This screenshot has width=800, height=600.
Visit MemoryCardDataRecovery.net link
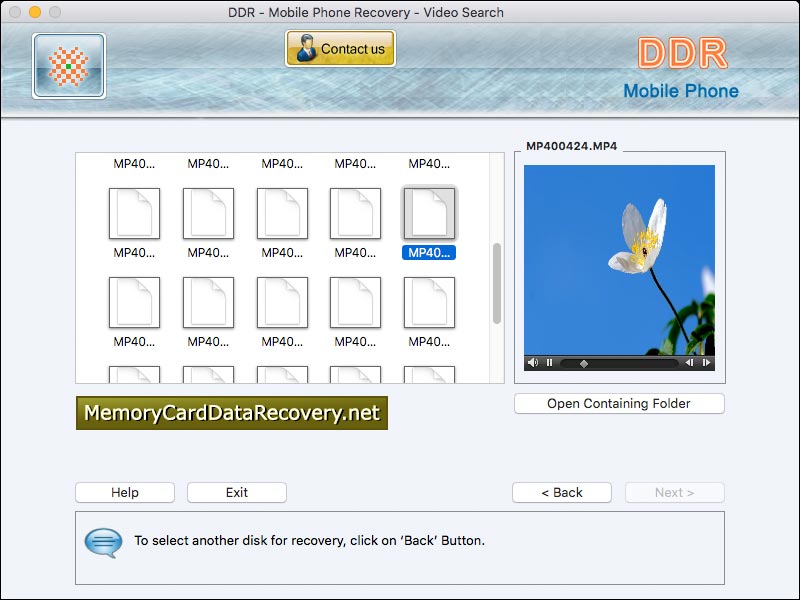[232, 411]
